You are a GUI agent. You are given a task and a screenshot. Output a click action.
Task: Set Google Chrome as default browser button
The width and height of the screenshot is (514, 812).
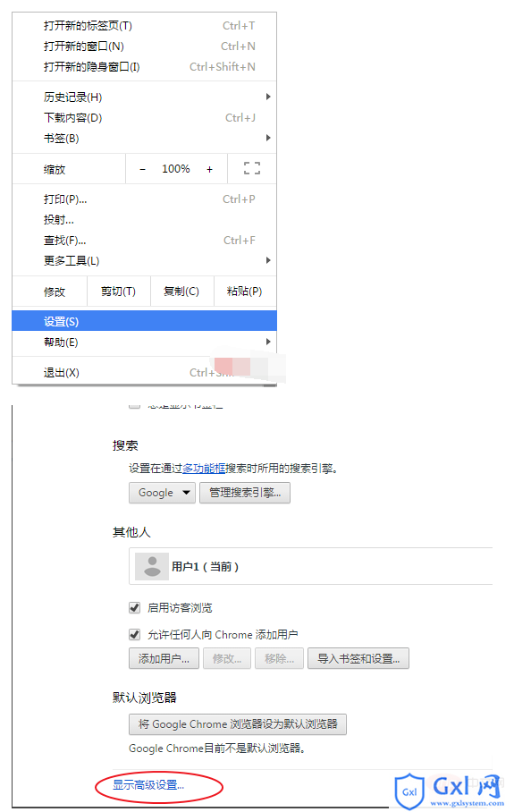238,724
